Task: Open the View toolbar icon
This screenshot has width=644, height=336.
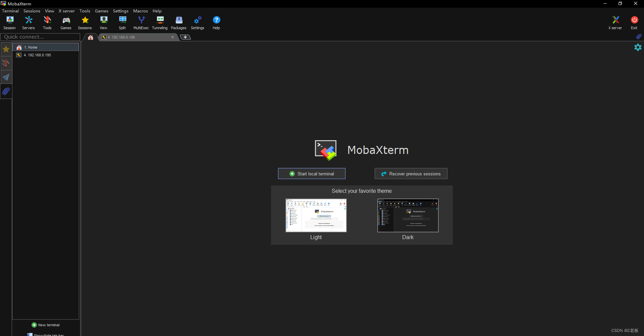Action: click(x=104, y=23)
